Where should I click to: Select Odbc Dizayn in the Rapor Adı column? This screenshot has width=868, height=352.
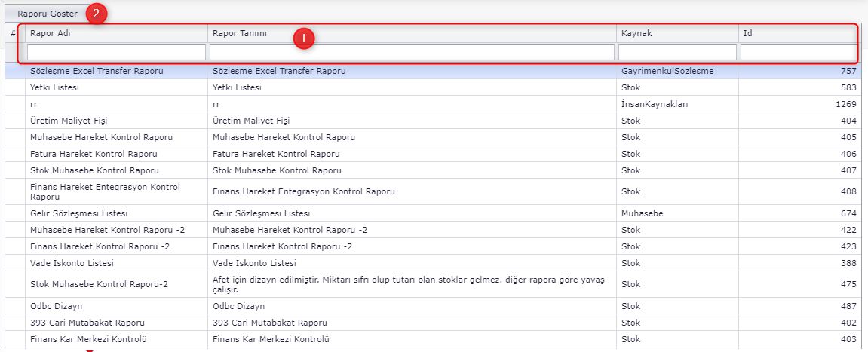point(57,306)
